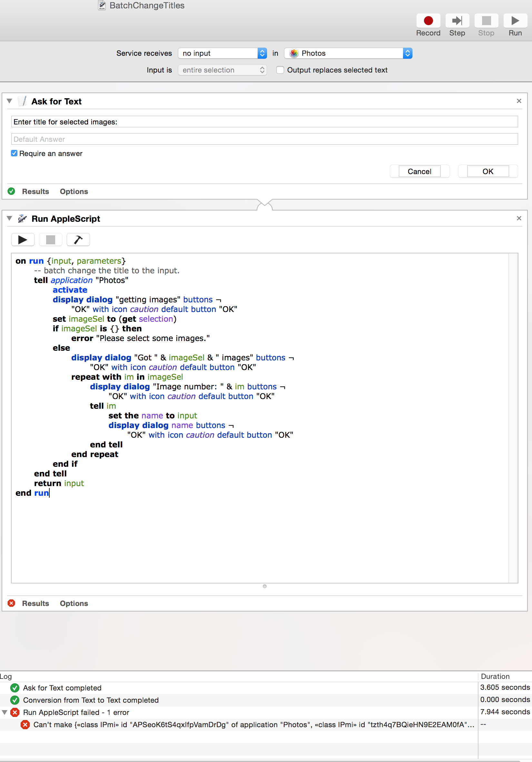Open Service receives no input dropdown

[222, 53]
